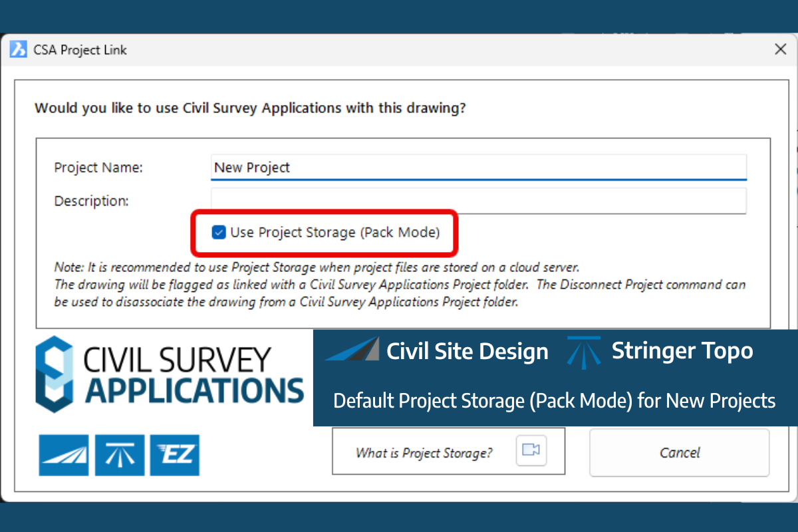Click the Civil Site Design road icon in banner
The height and width of the screenshot is (532, 798).
click(352, 350)
